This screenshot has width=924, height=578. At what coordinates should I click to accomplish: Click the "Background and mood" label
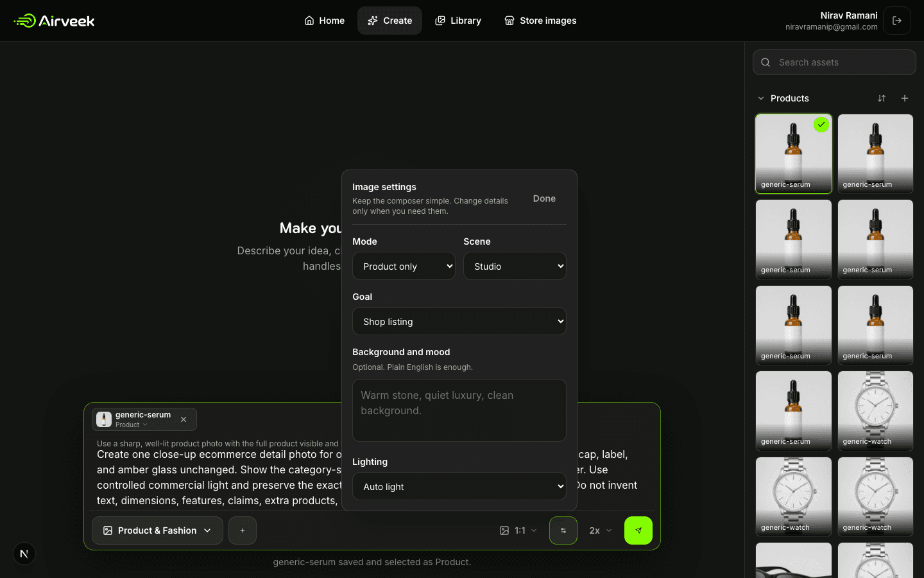coord(401,352)
